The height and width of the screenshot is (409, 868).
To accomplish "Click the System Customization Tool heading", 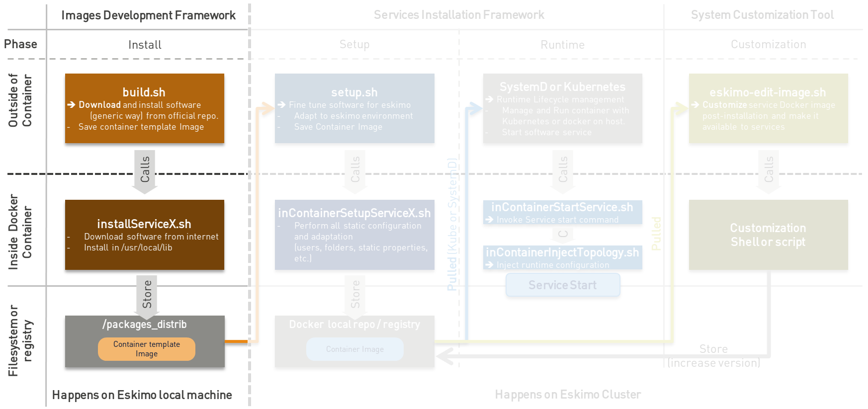I will tap(762, 15).
